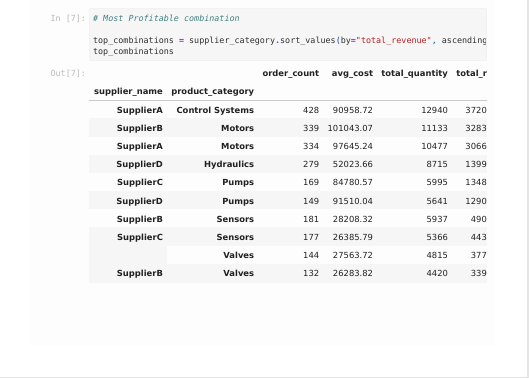This screenshot has height=378, width=529.
Task: Click SupplierC in the Sensors row
Action: pyautogui.click(x=140, y=237)
